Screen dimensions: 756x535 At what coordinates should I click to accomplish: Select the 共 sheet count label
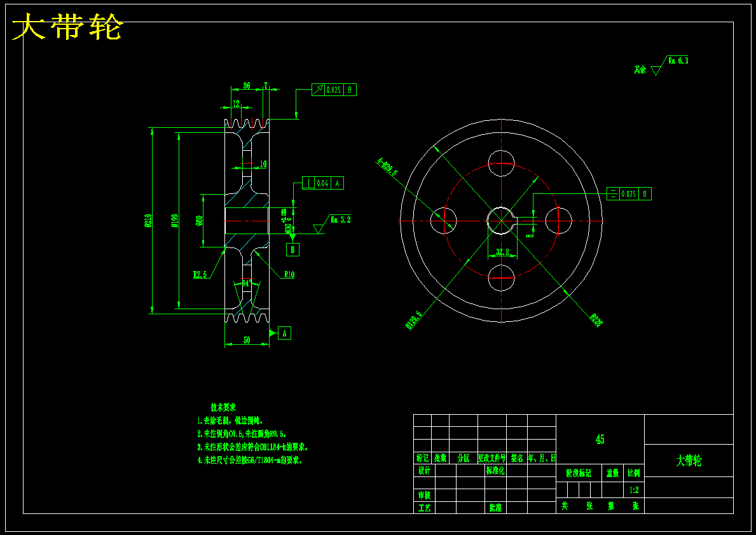565,506
